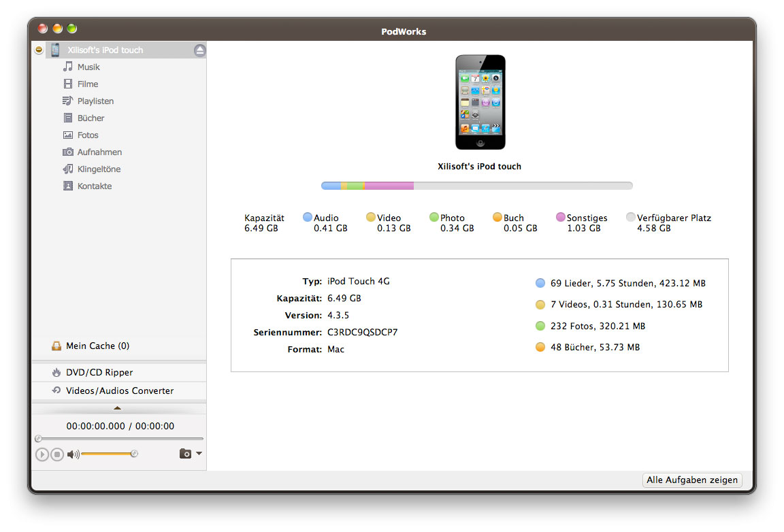Collapse the player panel with the up arrow

117,408
